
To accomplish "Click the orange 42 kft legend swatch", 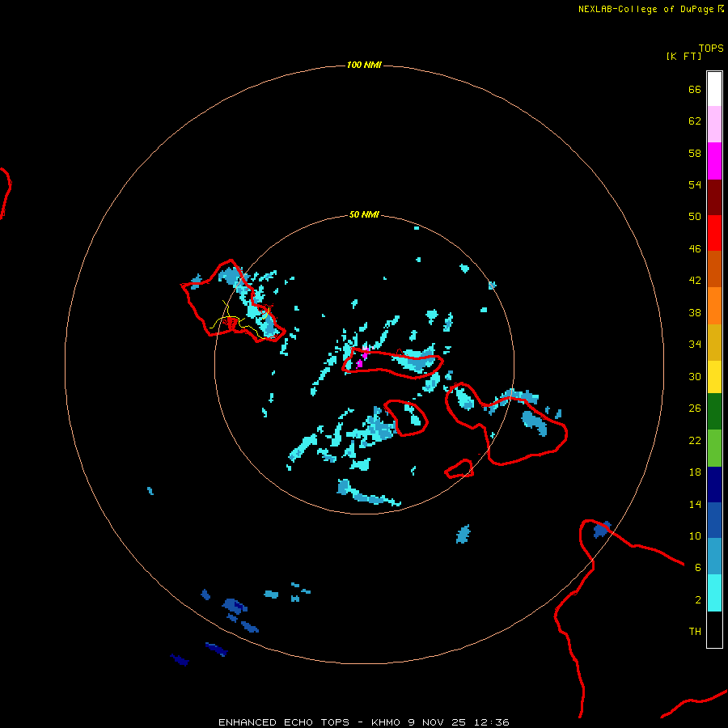I will click(x=714, y=306).
